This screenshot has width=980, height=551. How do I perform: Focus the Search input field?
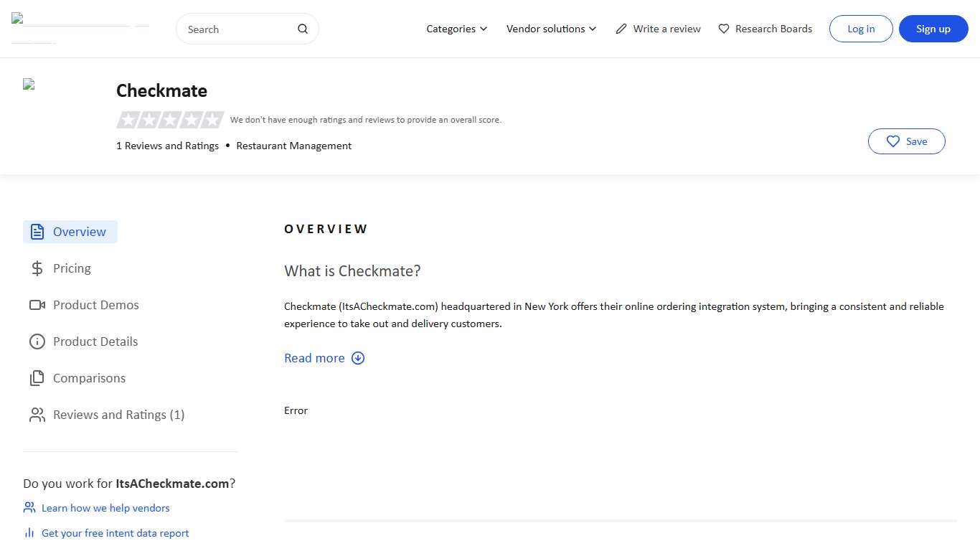pyautogui.click(x=237, y=29)
